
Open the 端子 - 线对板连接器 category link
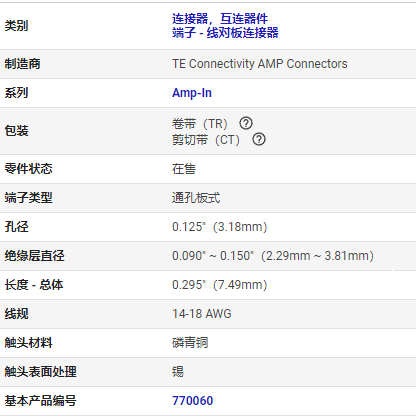click(x=225, y=33)
